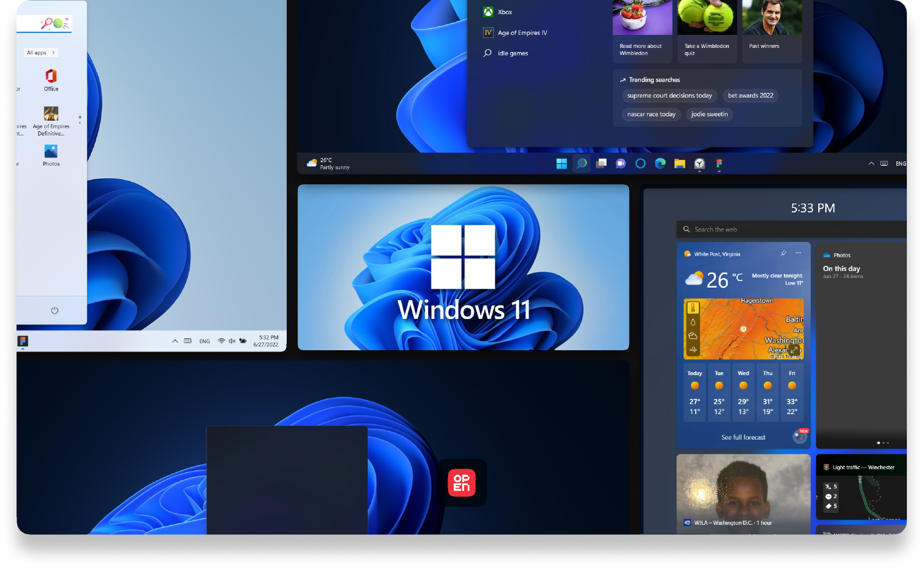Launch Age of Empires Definitive from Start
924x568 pixels.
pos(51,121)
